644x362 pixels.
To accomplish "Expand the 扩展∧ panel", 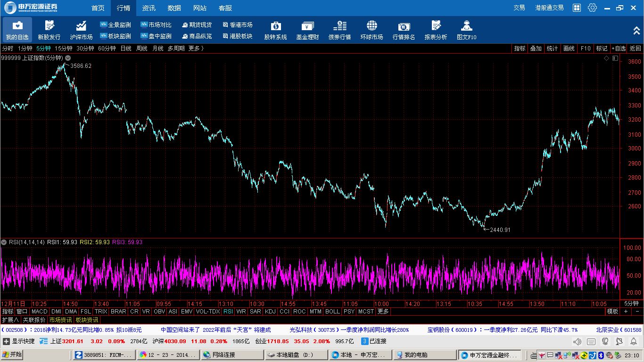I will [10, 320].
